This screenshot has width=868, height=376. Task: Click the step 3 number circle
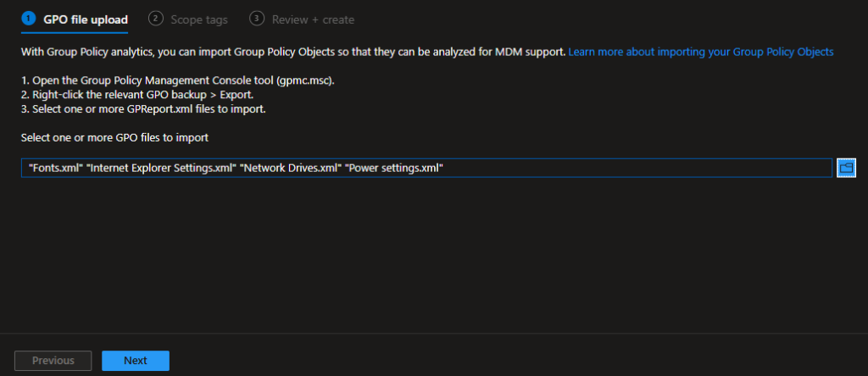pos(257,19)
